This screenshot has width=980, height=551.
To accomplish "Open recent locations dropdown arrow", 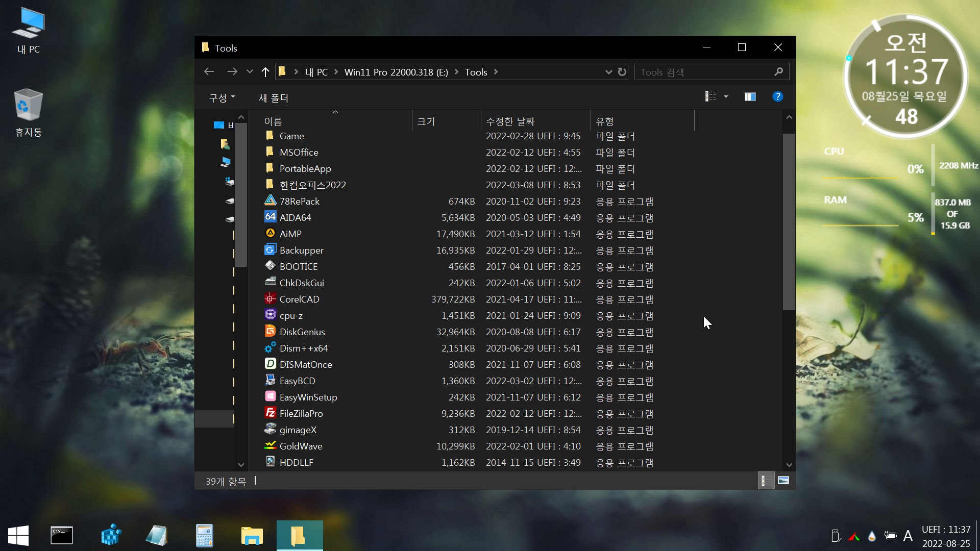I will click(250, 72).
